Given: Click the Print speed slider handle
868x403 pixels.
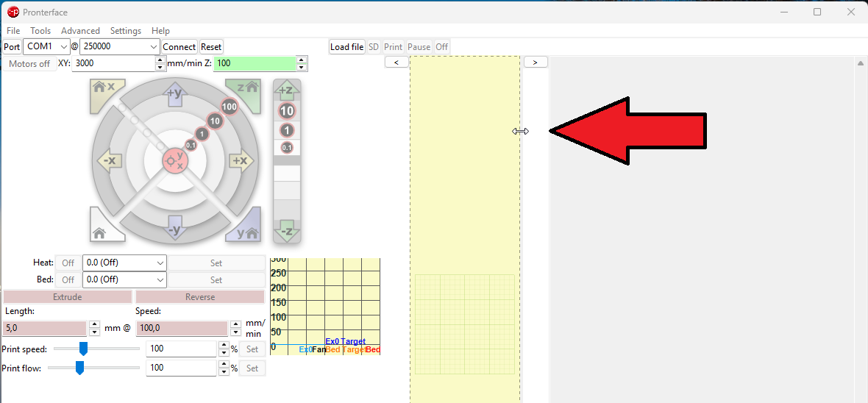Looking at the screenshot, I should 84,349.
